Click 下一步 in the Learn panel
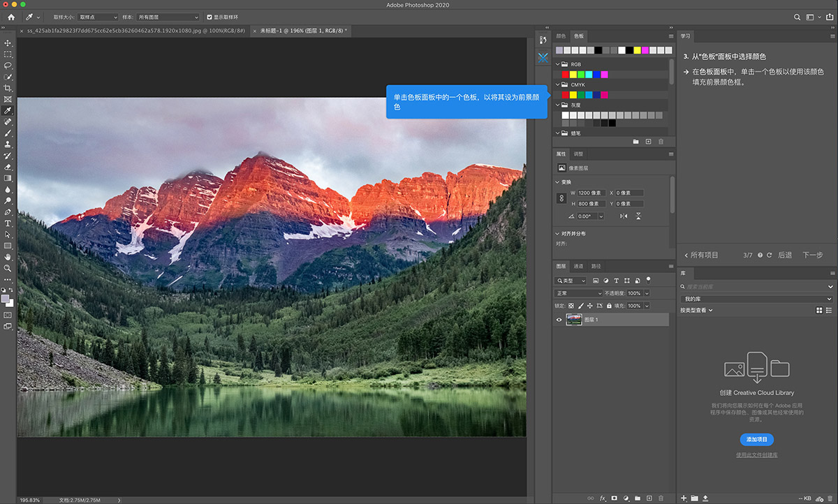Screen dimensions: 838x504 point(812,255)
